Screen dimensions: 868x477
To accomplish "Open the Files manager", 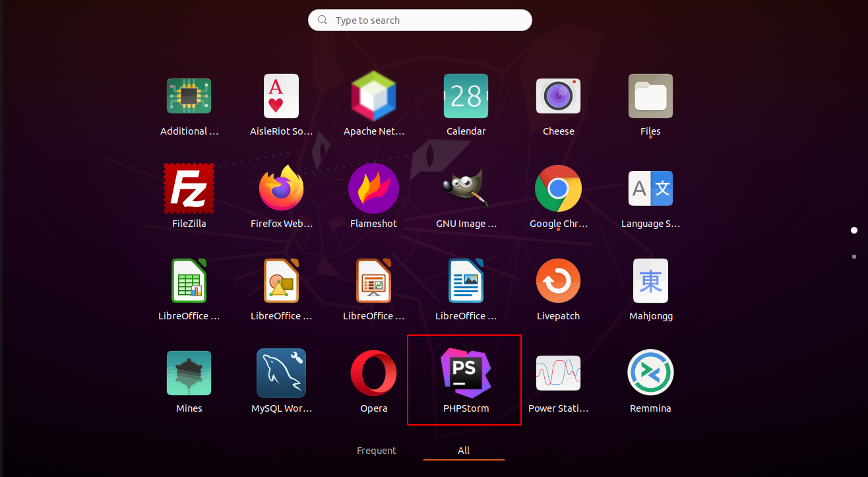I will coord(650,96).
